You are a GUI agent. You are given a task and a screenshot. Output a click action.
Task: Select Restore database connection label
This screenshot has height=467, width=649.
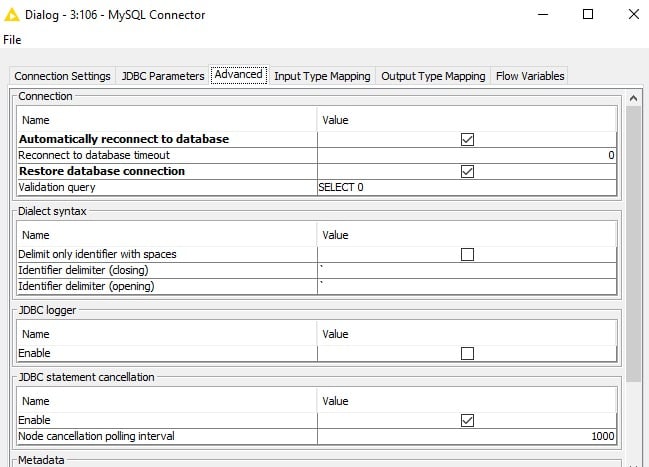click(102, 171)
